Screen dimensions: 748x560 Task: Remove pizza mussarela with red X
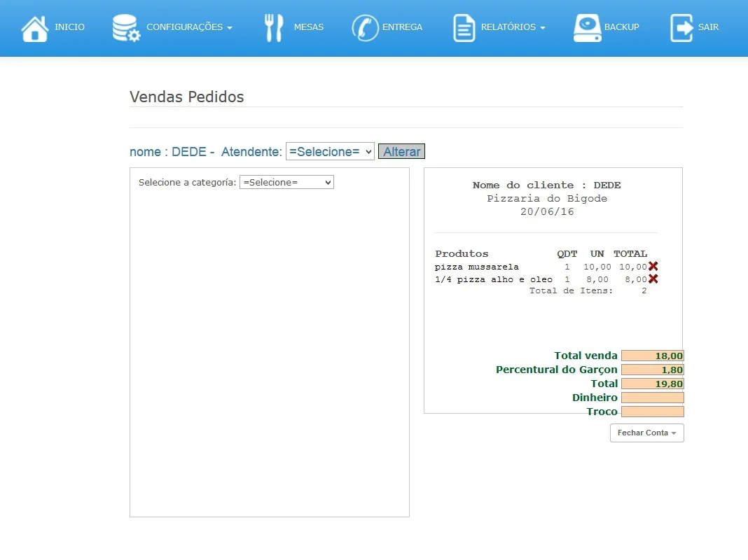[653, 267]
